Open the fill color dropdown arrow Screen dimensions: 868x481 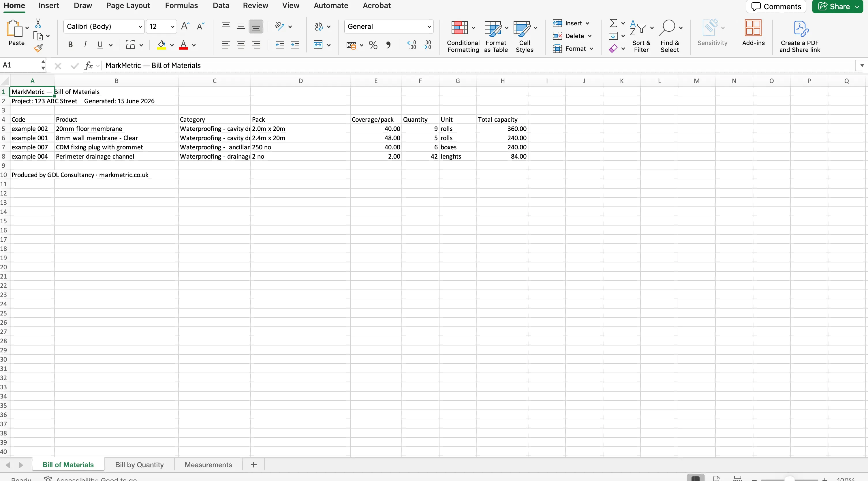tap(172, 45)
